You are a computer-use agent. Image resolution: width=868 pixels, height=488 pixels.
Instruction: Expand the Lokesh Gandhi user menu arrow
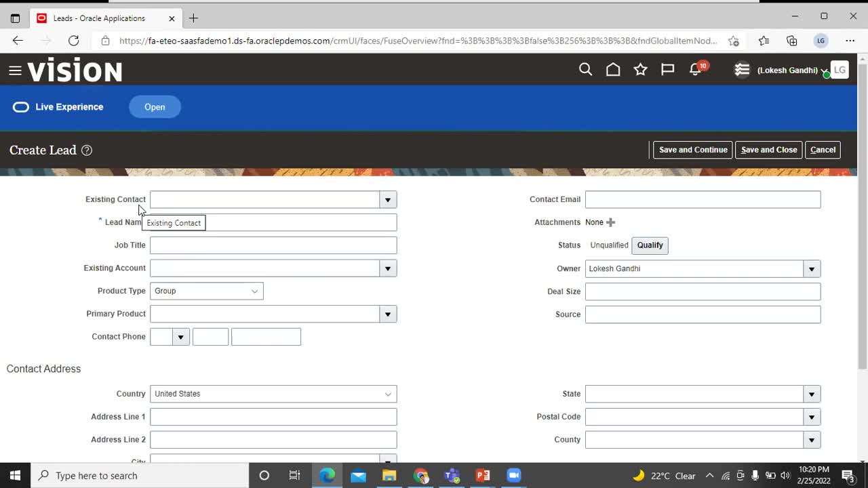tap(824, 70)
